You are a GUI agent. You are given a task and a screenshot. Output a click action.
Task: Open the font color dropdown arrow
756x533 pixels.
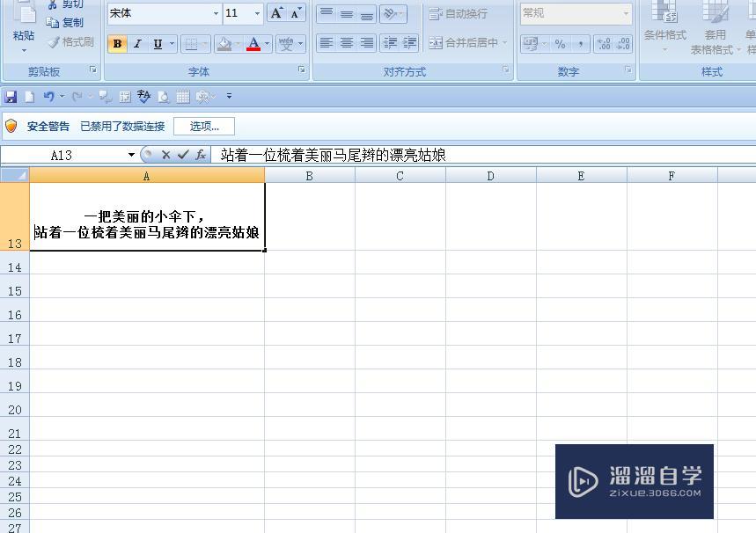pos(267,44)
